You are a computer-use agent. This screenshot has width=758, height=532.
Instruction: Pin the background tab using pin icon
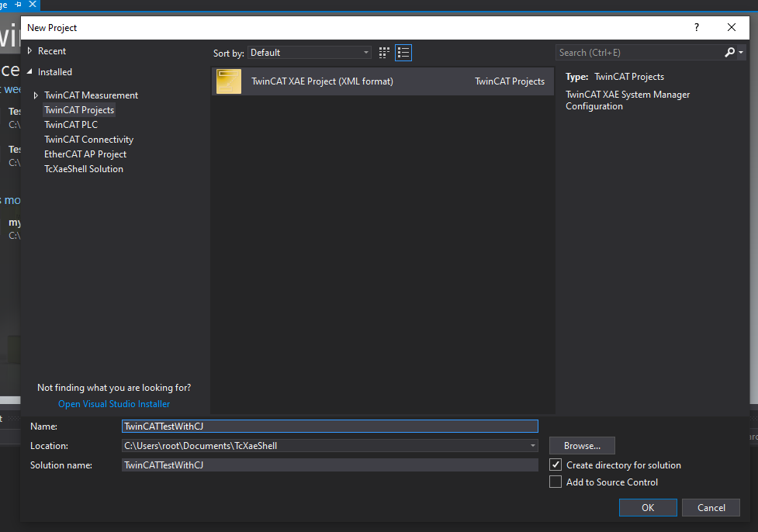pos(19,5)
